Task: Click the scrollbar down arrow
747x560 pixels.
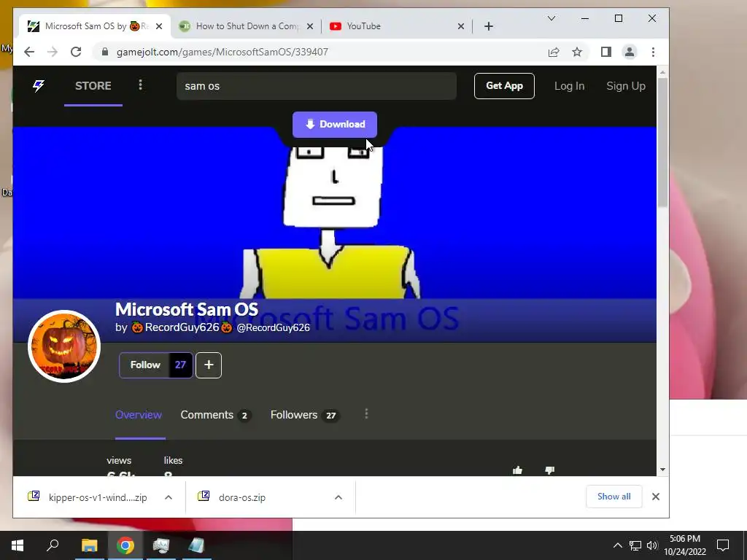Action: pos(662,470)
